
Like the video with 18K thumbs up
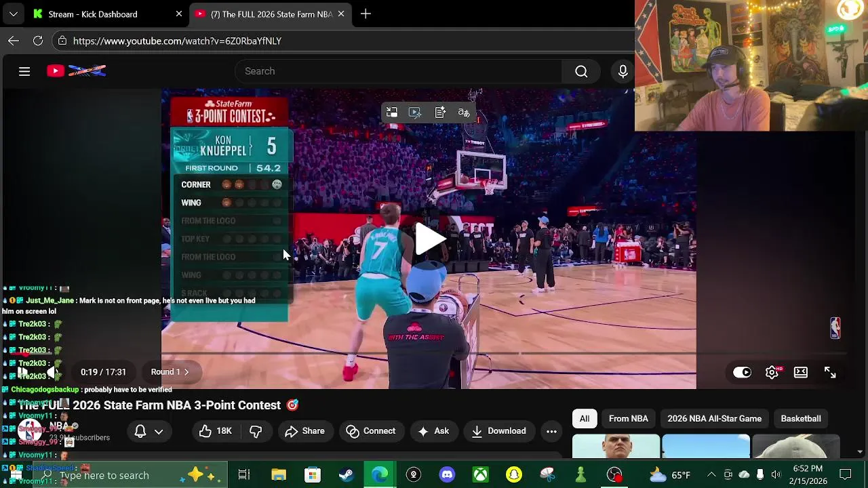(x=216, y=431)
